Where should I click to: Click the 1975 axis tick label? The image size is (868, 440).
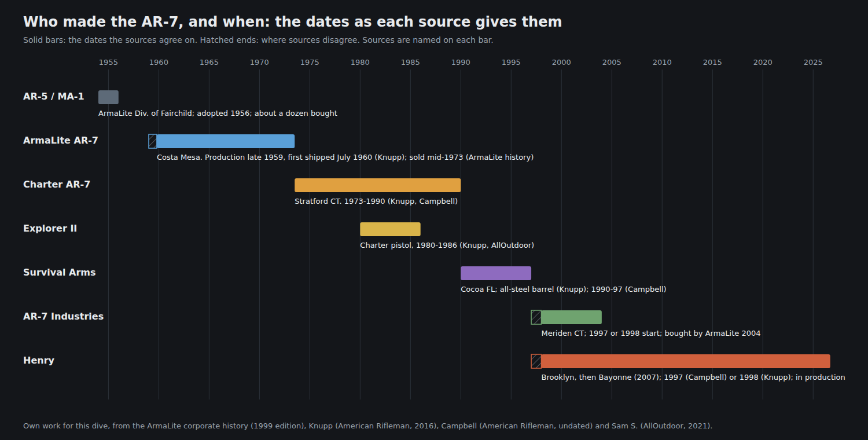[x=310, y=63]
